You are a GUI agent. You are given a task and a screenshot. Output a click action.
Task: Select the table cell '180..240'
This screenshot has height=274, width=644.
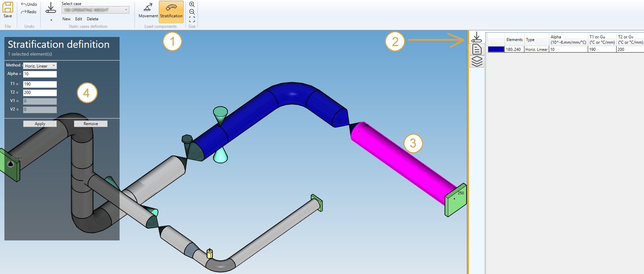(514, 50)
